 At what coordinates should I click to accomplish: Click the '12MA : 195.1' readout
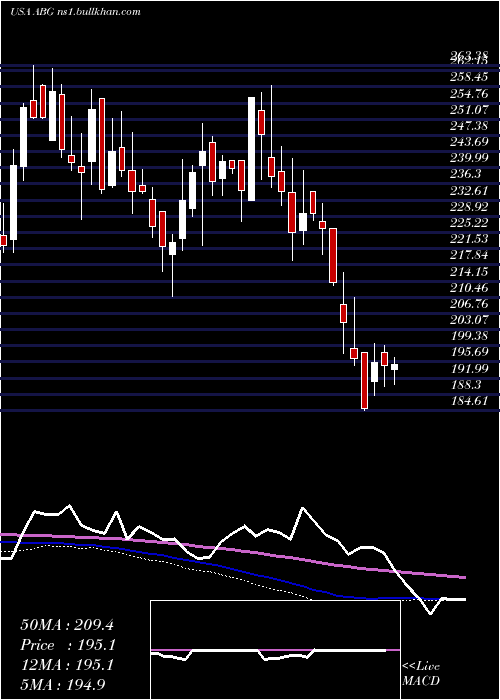click(x=67, y=665)
